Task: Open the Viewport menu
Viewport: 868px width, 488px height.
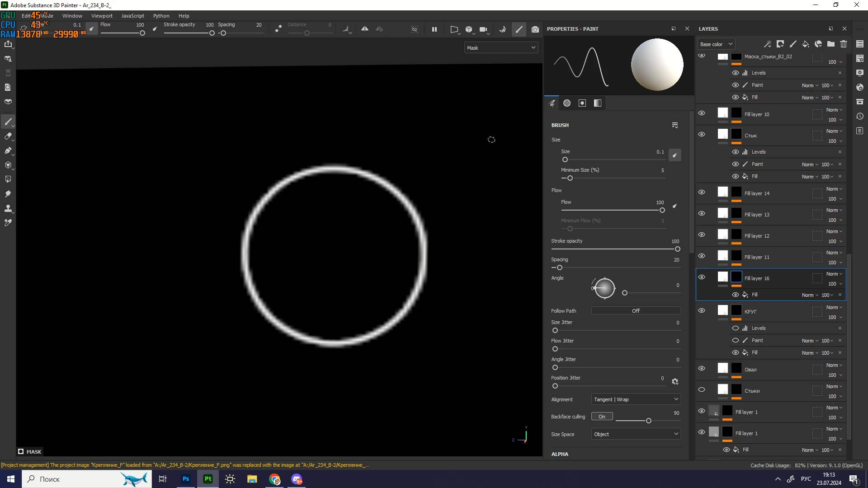Action: [102, 16]
